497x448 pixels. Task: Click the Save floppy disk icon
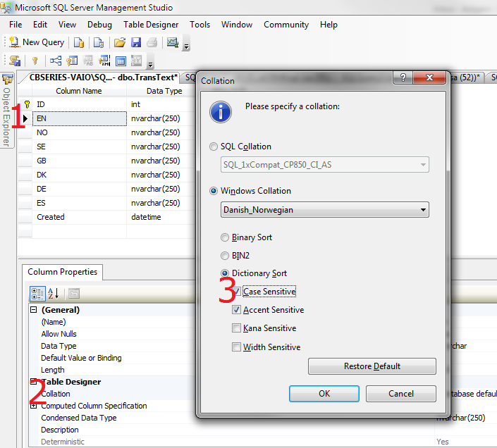click(136, 42)
